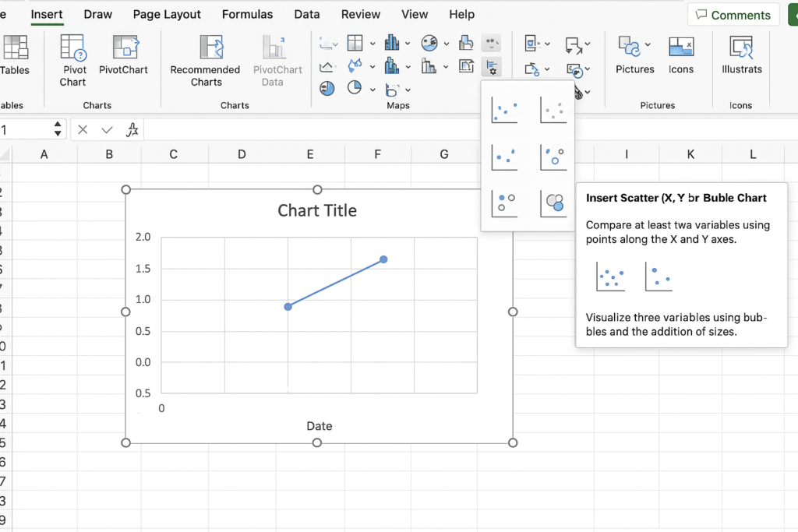Open the Page Layout tab

[167, 14]
